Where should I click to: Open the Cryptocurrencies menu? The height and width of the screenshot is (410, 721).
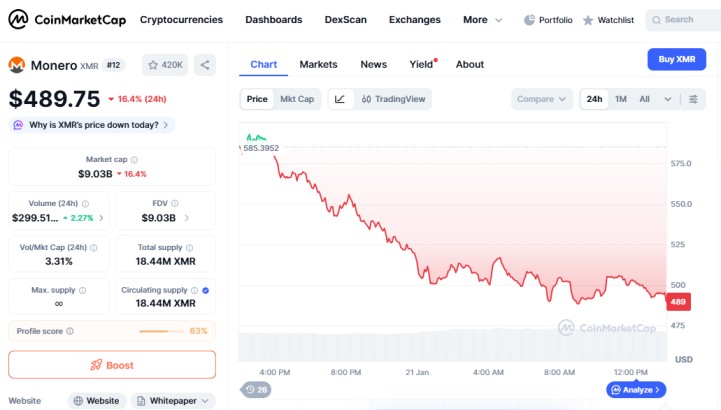click(x=181, y=20)
